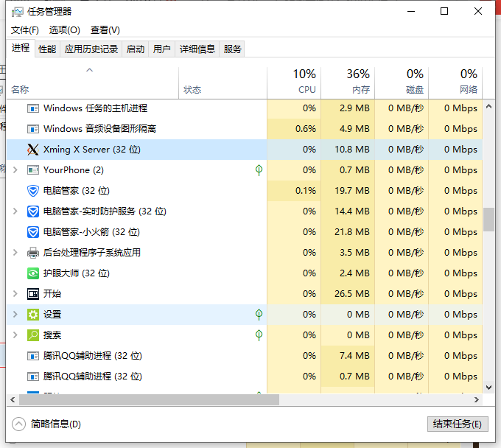Switch to the 服务 tab

pyautogui.click(x=232, y=49)
